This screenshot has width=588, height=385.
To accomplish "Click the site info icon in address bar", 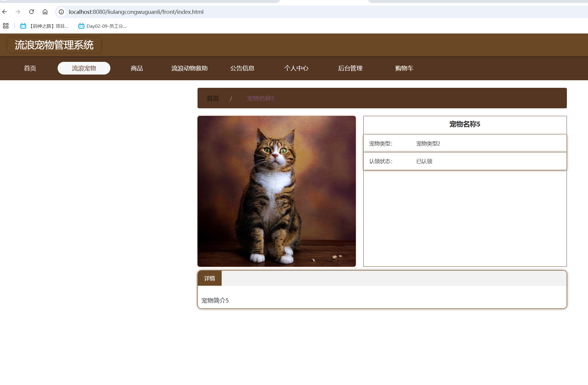I will pos(61,12).
